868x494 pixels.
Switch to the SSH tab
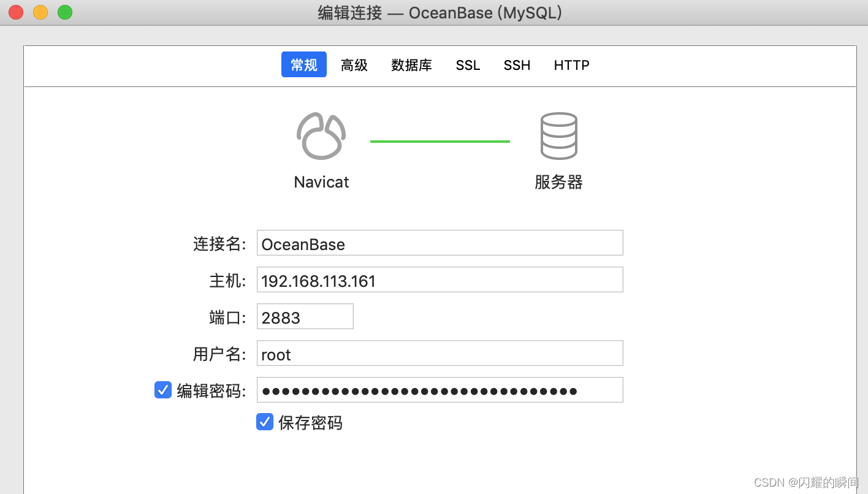pyautogui.click(x=517, y=65)
